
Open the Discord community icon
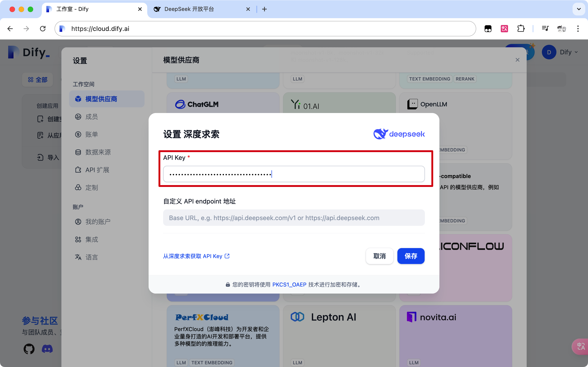(47, 349)
